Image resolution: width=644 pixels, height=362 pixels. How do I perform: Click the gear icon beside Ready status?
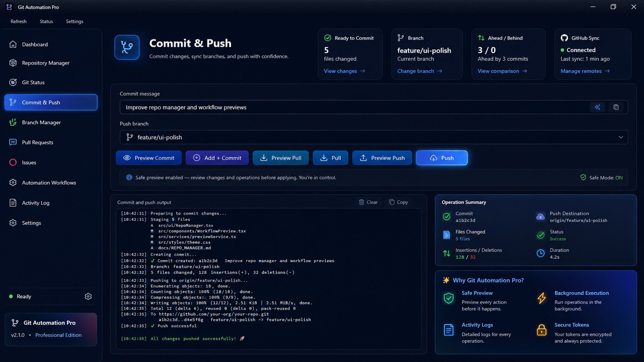[x=88, y=297]
